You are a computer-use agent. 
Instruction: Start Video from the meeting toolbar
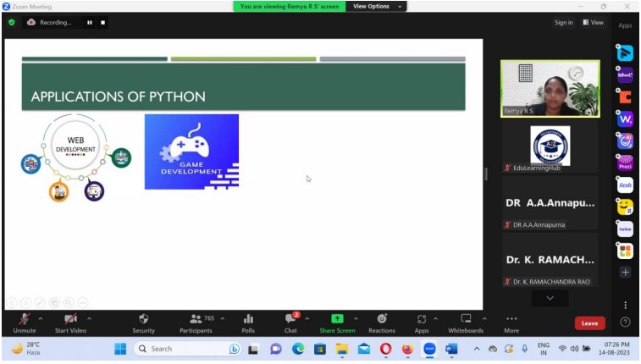pyautogui.click(x=70, y=322)
